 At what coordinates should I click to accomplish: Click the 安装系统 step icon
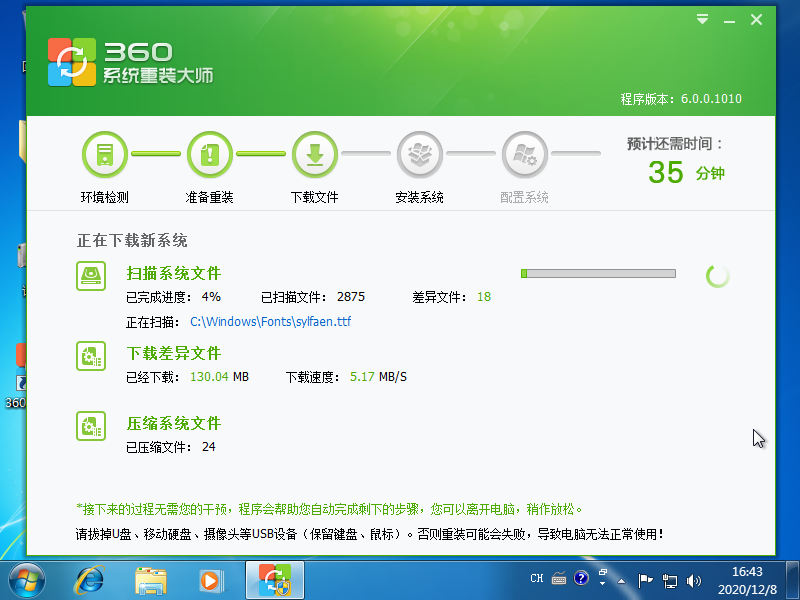[x=420, y=154]
